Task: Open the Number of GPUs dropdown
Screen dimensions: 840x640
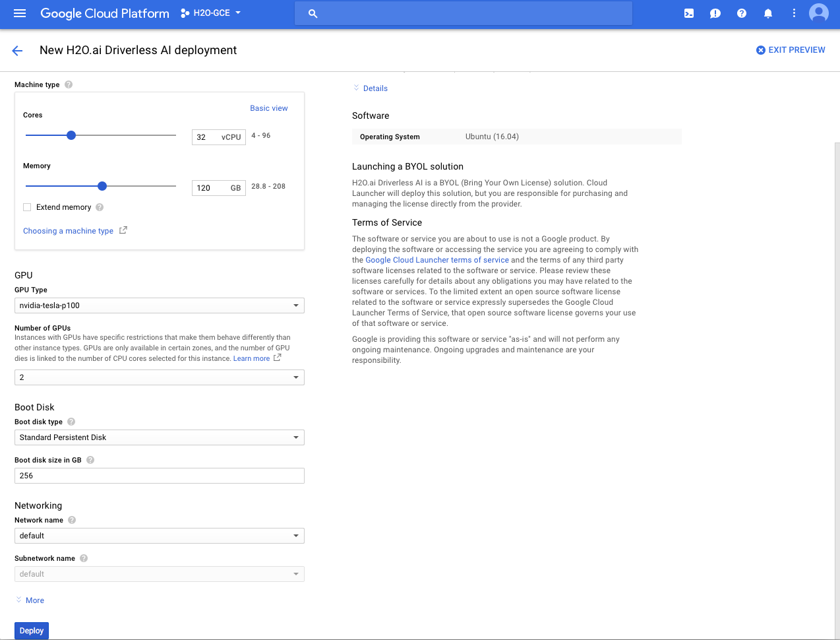Action: tap(159, 377)
